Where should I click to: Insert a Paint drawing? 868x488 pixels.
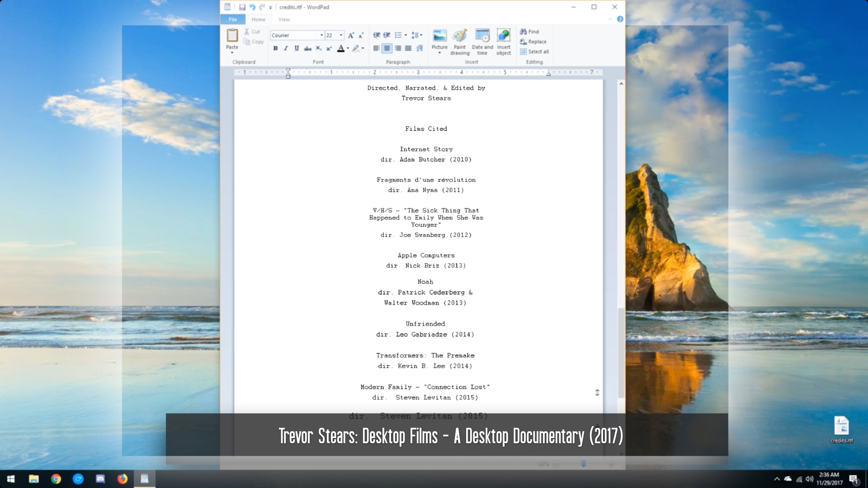[460, 41]
